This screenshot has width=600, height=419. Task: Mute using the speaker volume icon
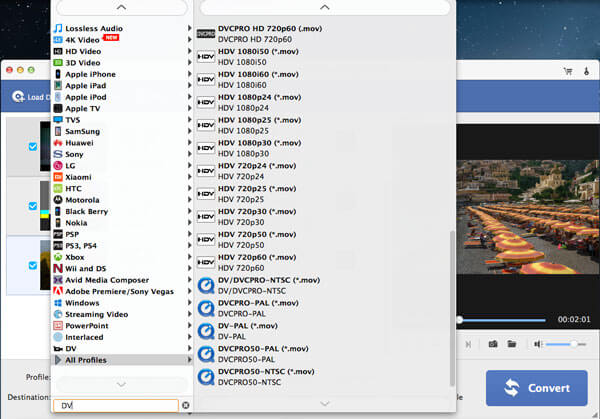click(538, 344)
